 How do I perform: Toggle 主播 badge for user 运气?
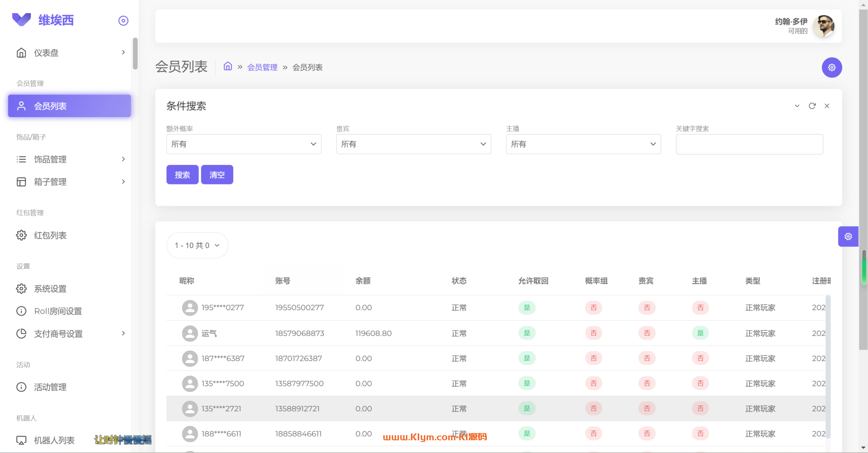pyautogui.click(x=700, y=333)
